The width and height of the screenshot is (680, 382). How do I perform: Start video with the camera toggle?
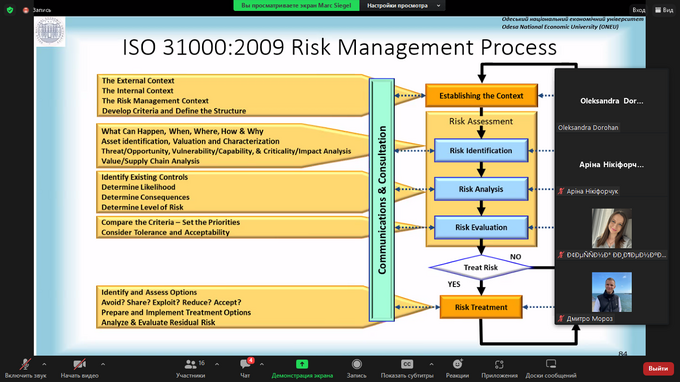[x=79, y=364]
